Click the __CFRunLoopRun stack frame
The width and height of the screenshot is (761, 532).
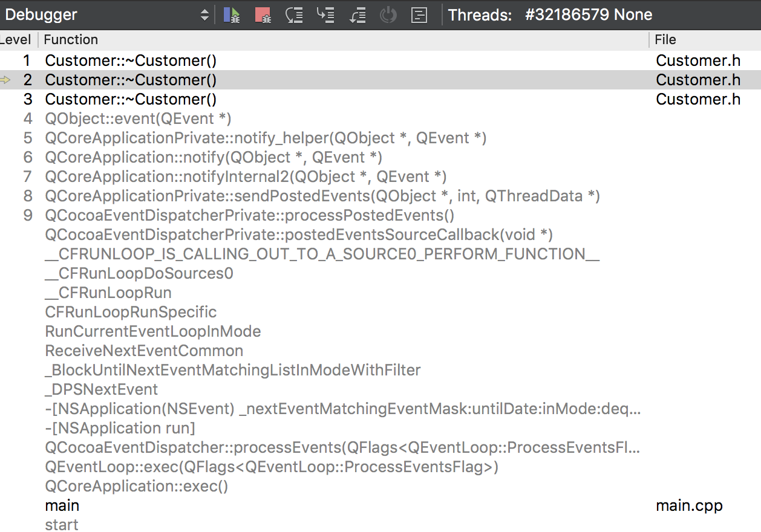108,293
